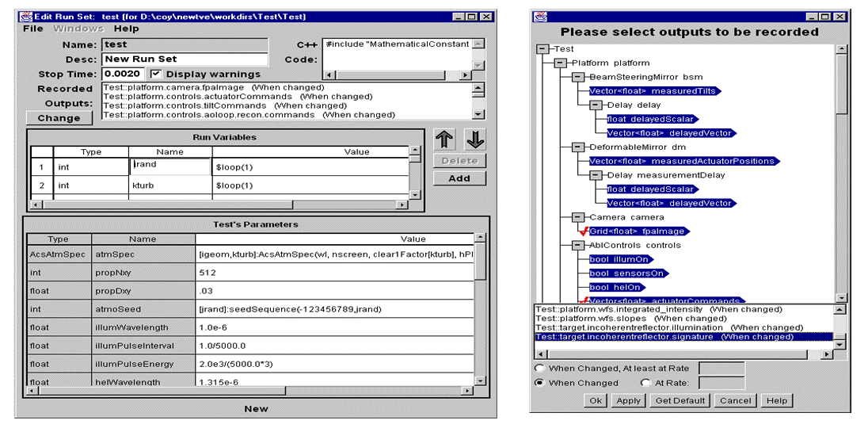This screenshot has height=432, width=868.
Task: Collapse the Camera camera node
Action: [578, 217]
